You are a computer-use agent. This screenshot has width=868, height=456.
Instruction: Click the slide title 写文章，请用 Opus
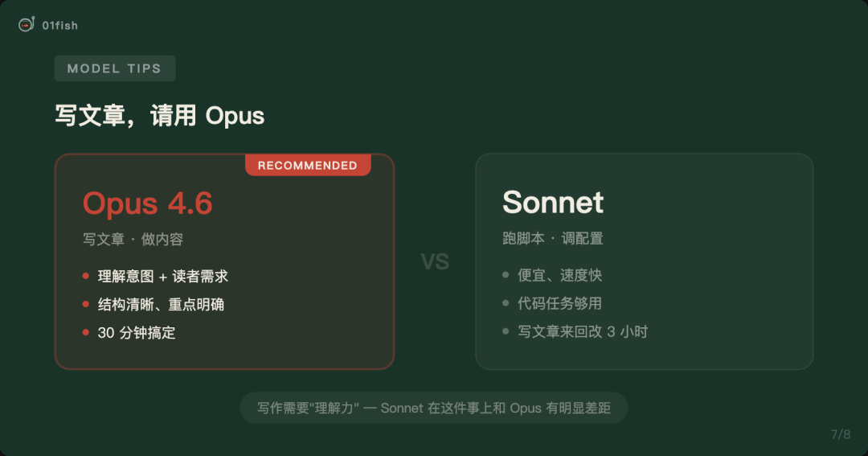tap(159, 116)
